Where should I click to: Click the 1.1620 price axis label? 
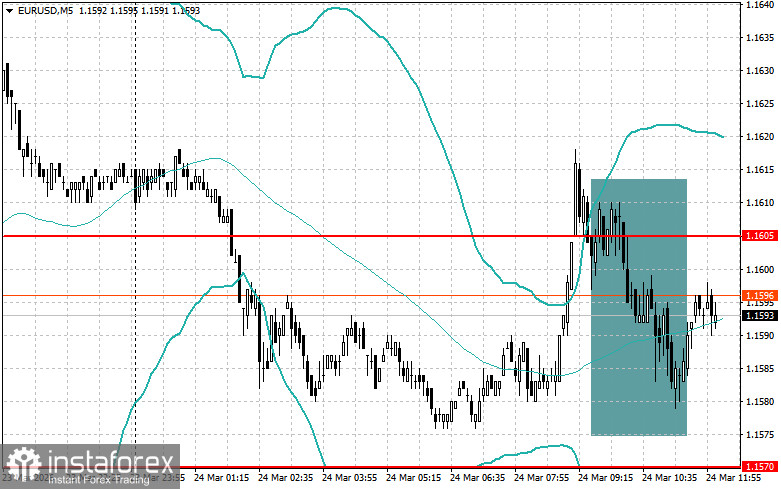pyautogui.click(x=760, y=136)
